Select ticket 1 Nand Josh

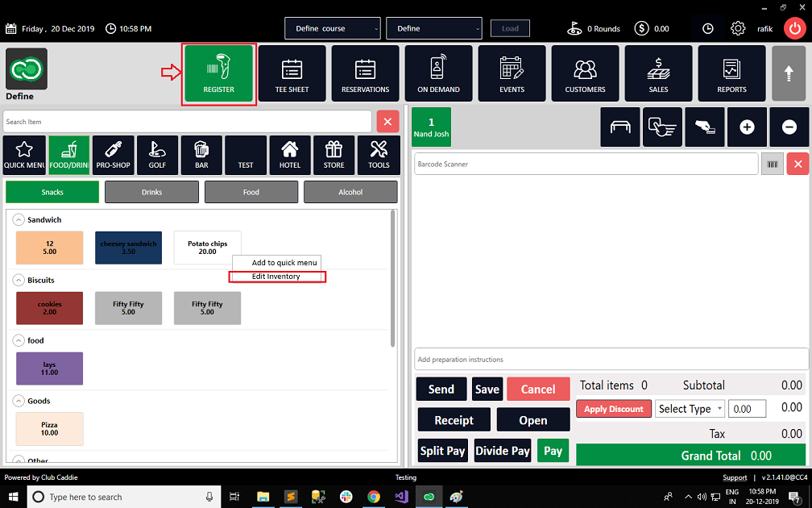(431, 127)
